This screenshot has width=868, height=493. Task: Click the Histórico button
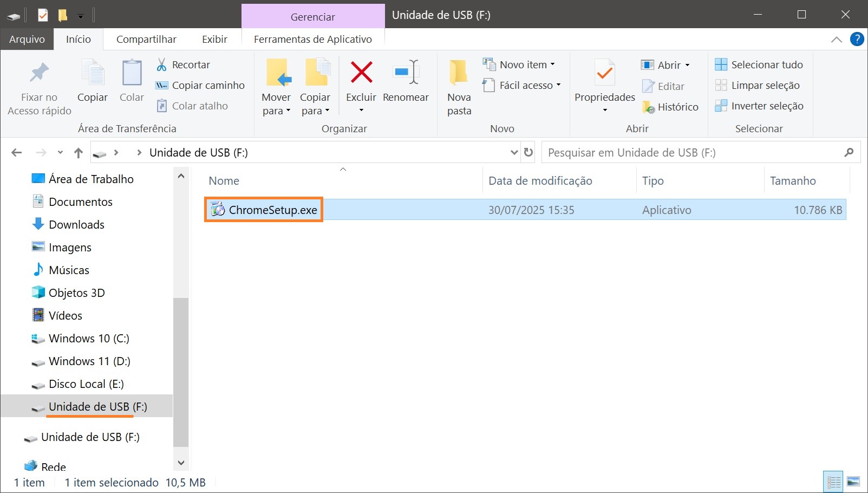point(670,107)
